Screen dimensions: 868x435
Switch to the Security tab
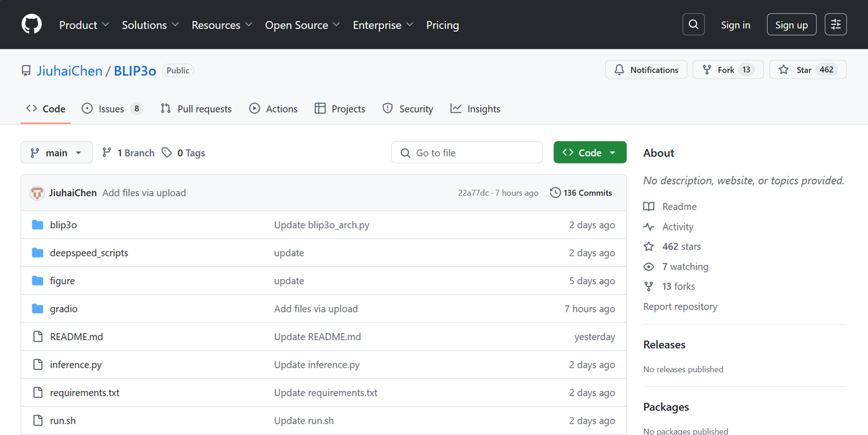tap(408, 109)
